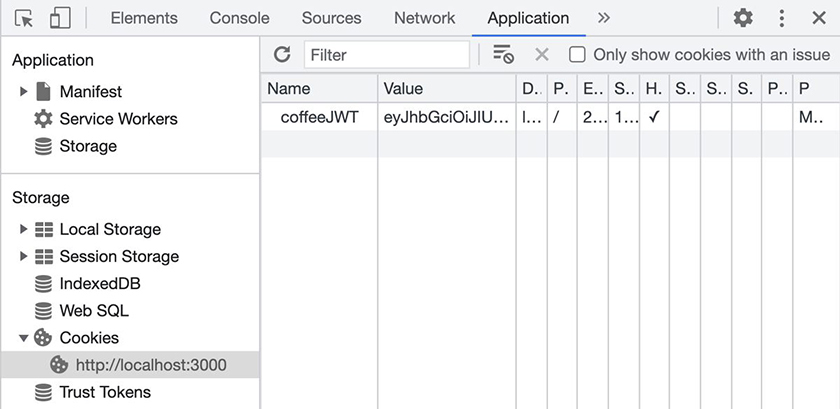Select http://localhost:3000 under Cookies
Screen dimensions: 840x409
point(150,365)
